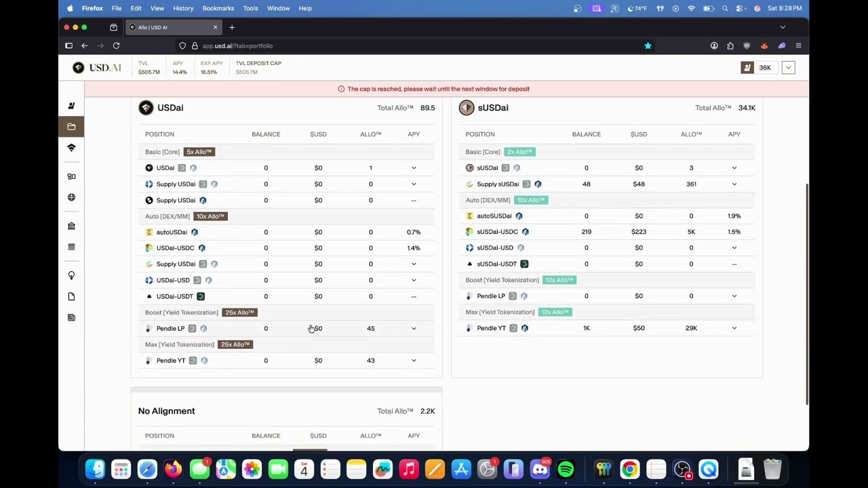Click the 'TVL DEPOSIT CAP' label
The width and height of the screenshot is (868, 488).
click(x=258, y=63)
